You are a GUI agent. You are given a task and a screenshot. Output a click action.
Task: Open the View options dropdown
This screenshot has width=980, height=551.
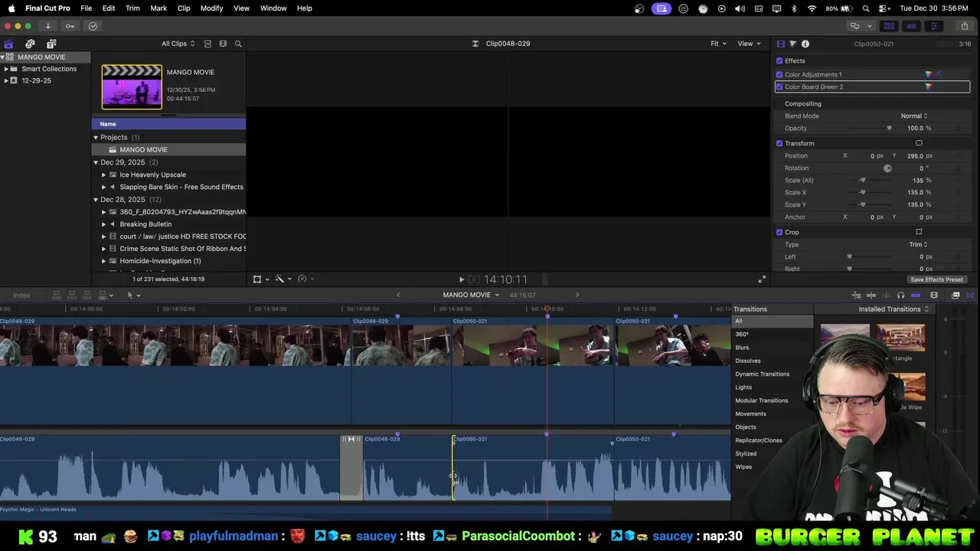tap(748, 44)
